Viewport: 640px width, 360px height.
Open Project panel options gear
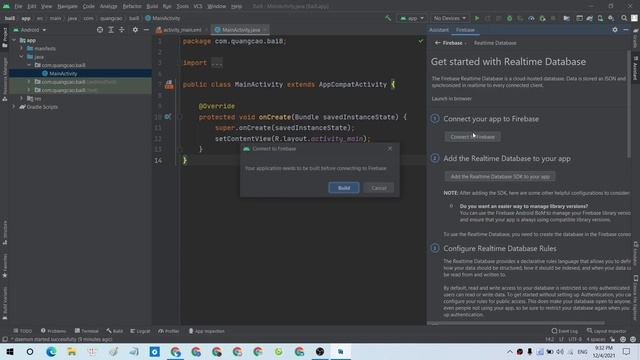[135, 30]
